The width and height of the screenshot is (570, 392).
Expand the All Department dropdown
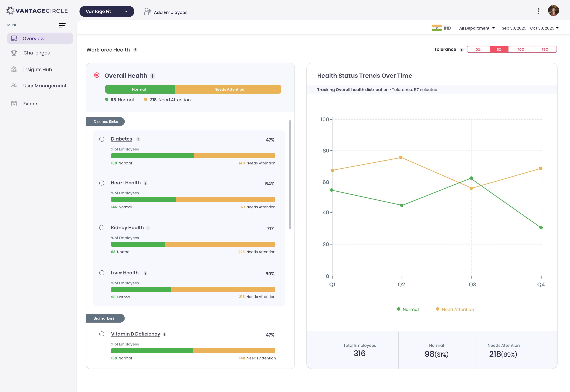point(477,28)
